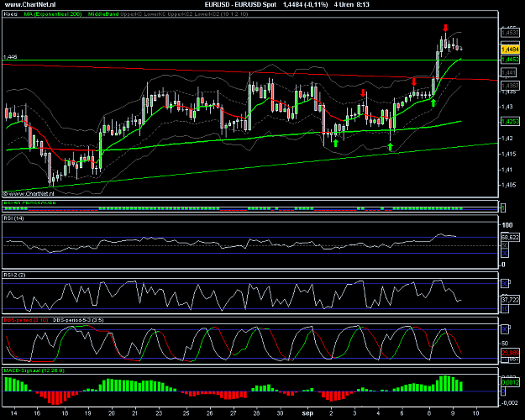This screenshot has height=420, width=525.
Task: Click the 1,4537 price tag
Action: tap(510, 33)
